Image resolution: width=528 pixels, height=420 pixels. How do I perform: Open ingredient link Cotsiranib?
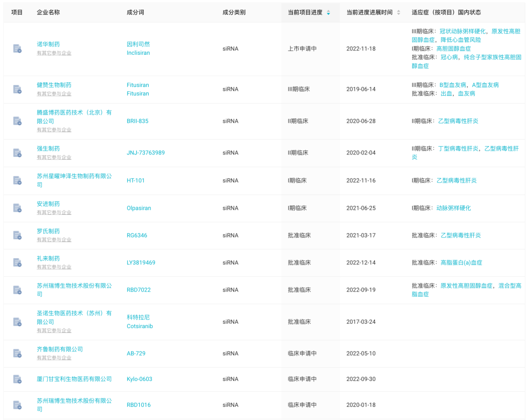(140, 326)
